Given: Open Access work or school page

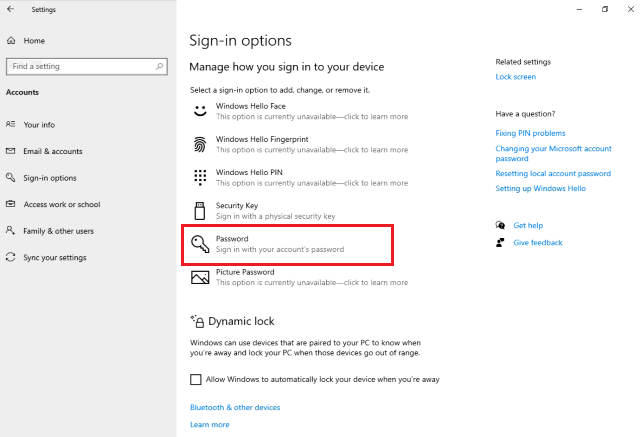Looking at the screenshot, I should [x=61, y=204].
